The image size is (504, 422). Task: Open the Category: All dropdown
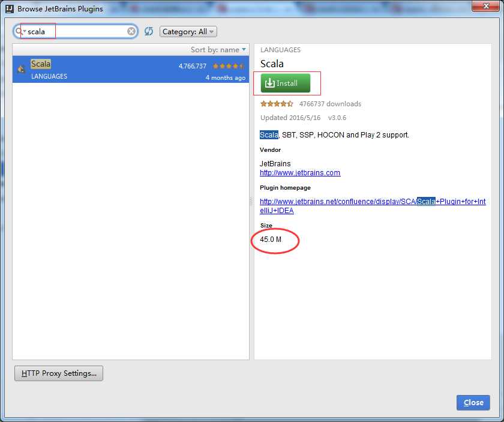pyautogui.click(x=188, y=32)
